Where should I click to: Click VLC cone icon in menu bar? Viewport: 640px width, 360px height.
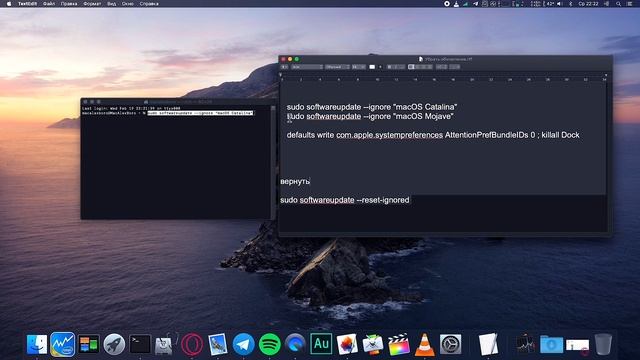pyautogui.click(x=456, y=4)
